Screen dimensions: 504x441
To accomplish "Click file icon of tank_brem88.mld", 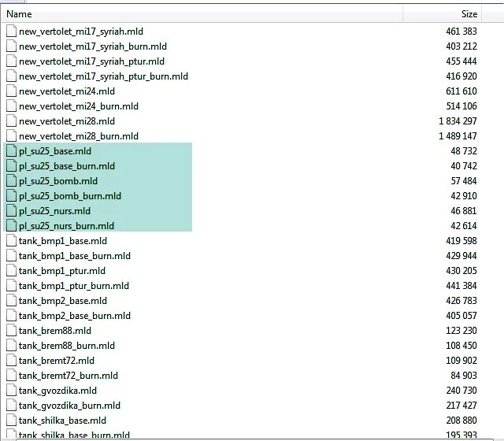I will coord(11,331).
